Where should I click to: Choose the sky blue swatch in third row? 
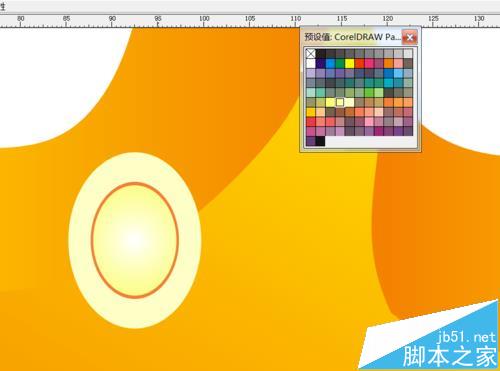(x=398, y=73)
